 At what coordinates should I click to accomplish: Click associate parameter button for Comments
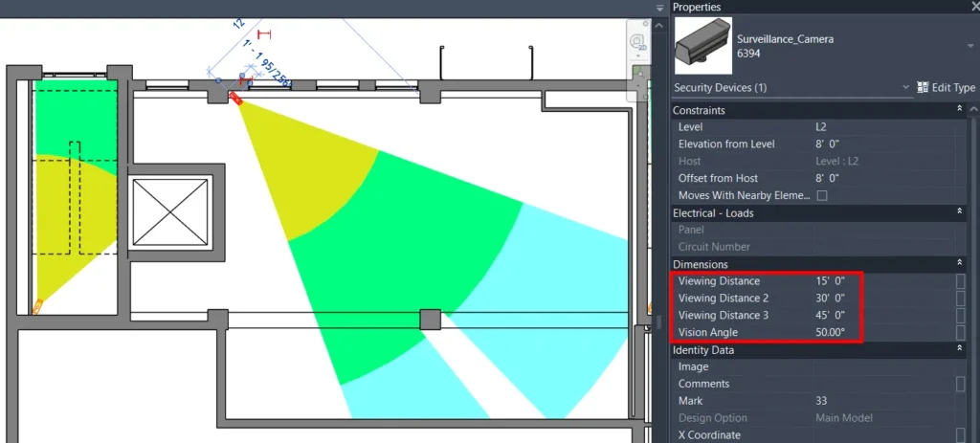(960, 384)
